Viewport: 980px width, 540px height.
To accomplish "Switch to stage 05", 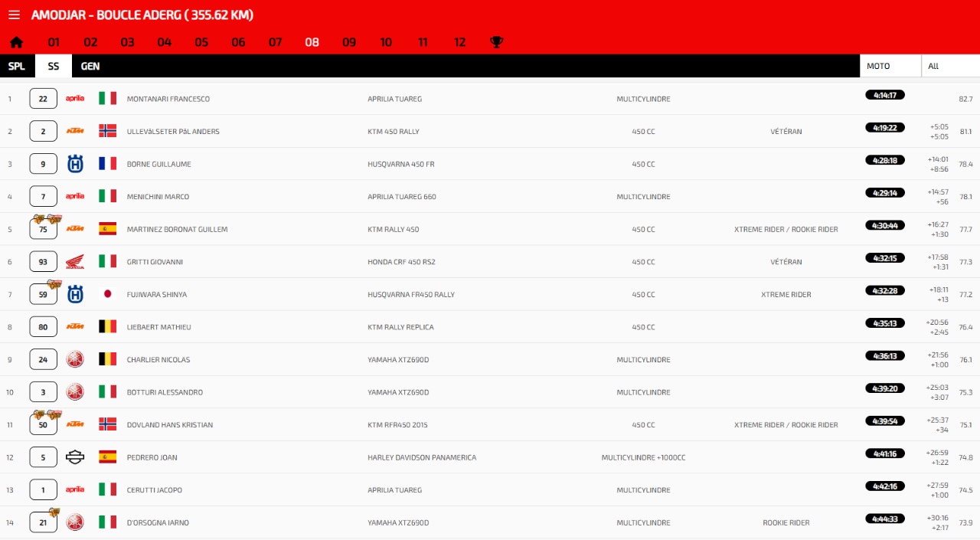I will coord(201,42).
